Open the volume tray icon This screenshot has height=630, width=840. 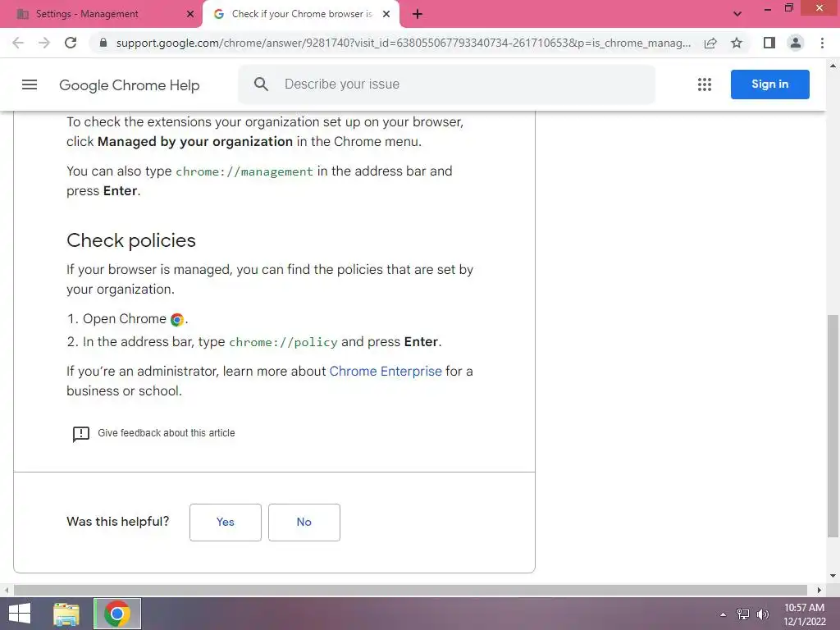point(762,614)
